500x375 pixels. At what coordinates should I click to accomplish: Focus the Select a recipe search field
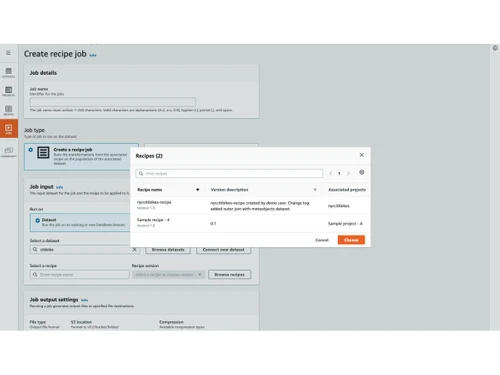point(80,275)
